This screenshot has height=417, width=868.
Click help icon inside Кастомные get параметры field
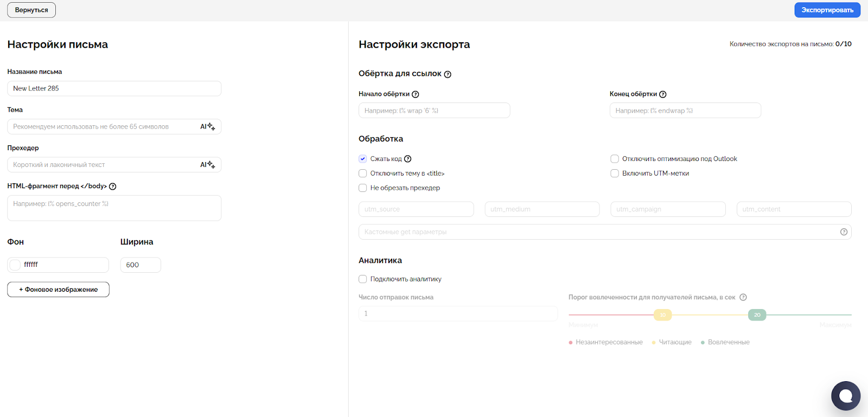point(844,232)
